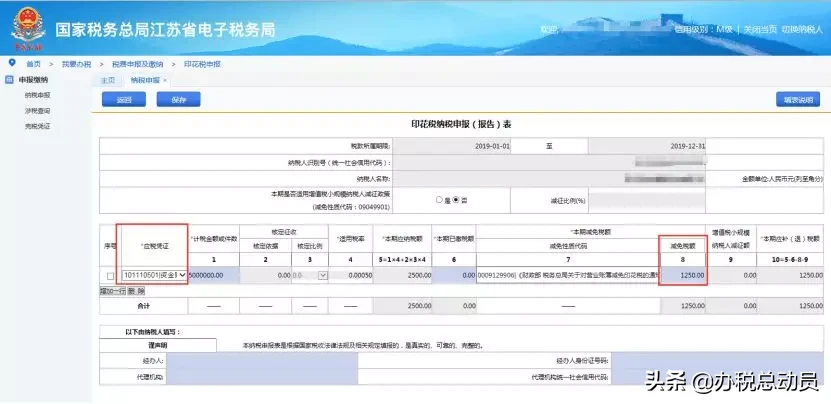Select the 否 radio button
The width and height of the screenshot is (831, 404).
(x=456, y=200)
